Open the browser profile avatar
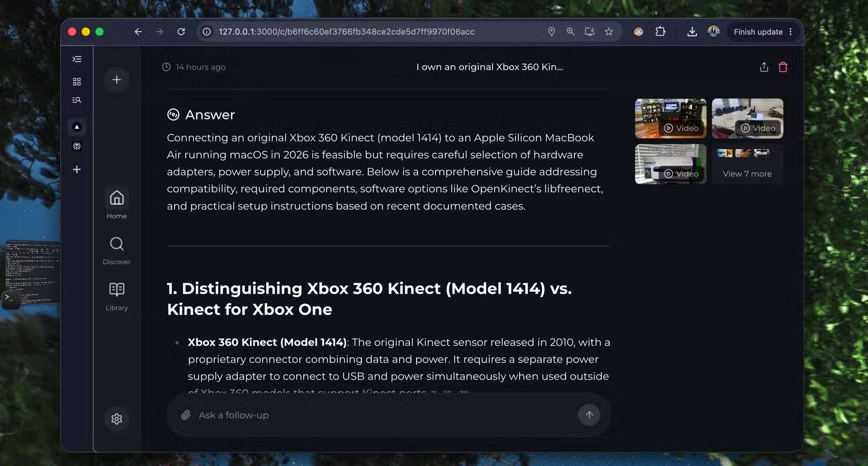The height and width of the screenshot is (466, 868). 713,32
